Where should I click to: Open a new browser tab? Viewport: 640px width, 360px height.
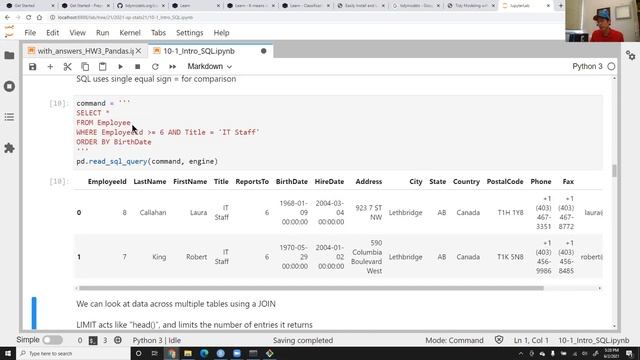tap(560, 6)
